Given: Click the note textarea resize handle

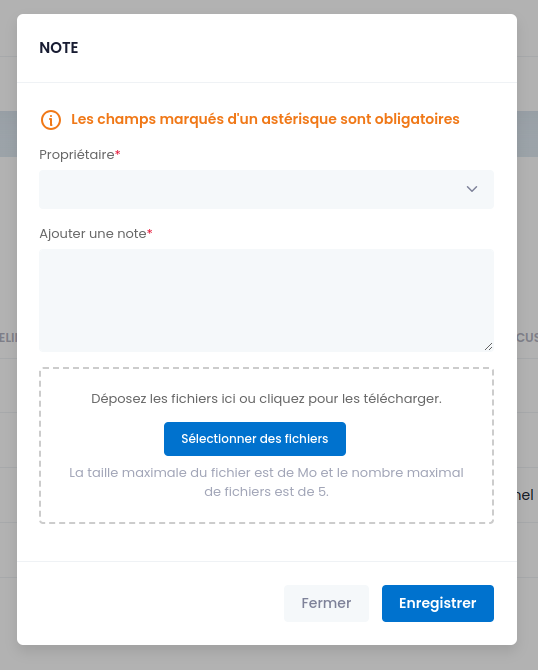Looking at the screenshot, I should pyautogui.click(x=489, y=347).
